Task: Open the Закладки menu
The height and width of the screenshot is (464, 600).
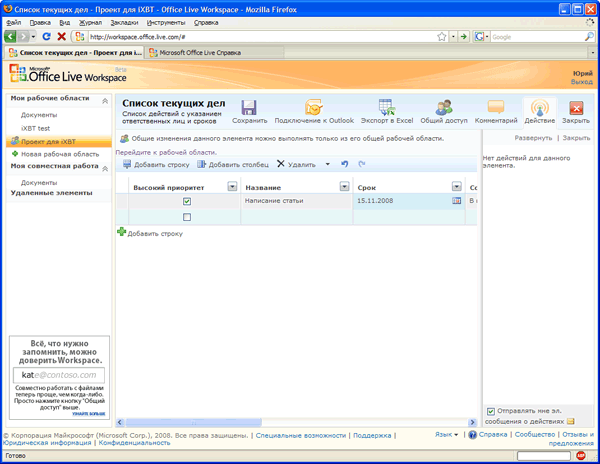Action: point(124,23)
